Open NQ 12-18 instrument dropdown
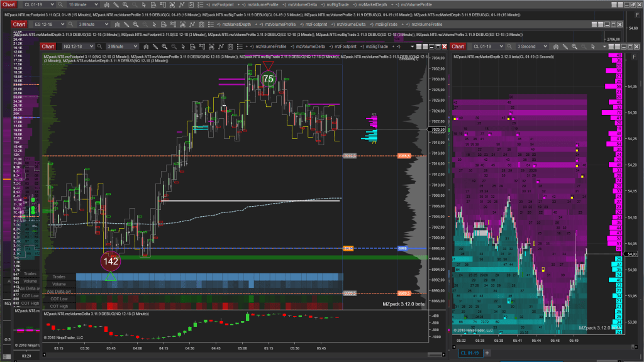The width and height of the screenshot is (644, 362). point(78,47)
